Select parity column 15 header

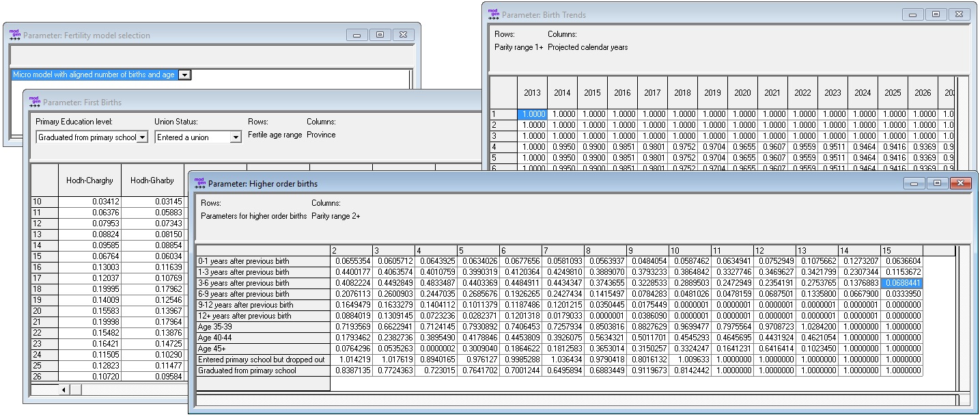[x=901, y=251]
